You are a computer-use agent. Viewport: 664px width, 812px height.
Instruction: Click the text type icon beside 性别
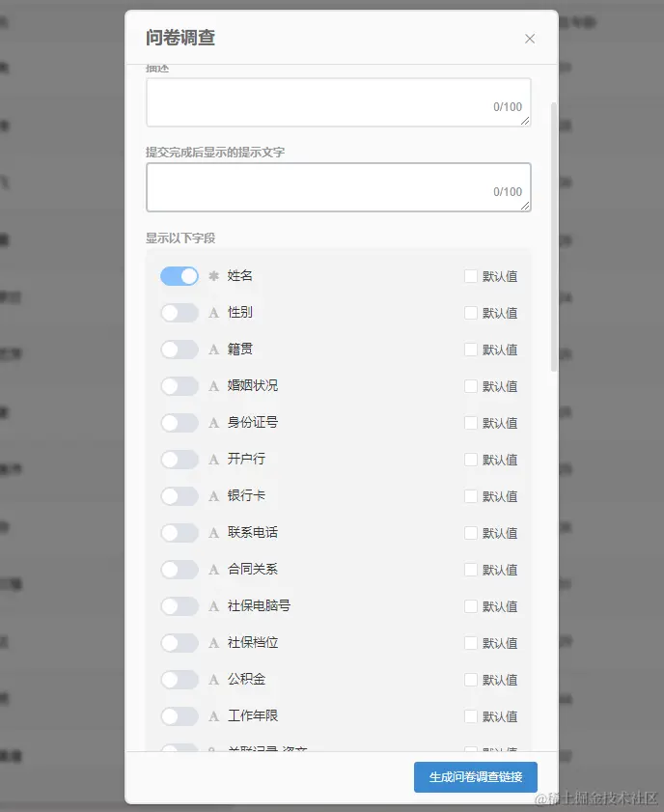[x=213, y=313]
